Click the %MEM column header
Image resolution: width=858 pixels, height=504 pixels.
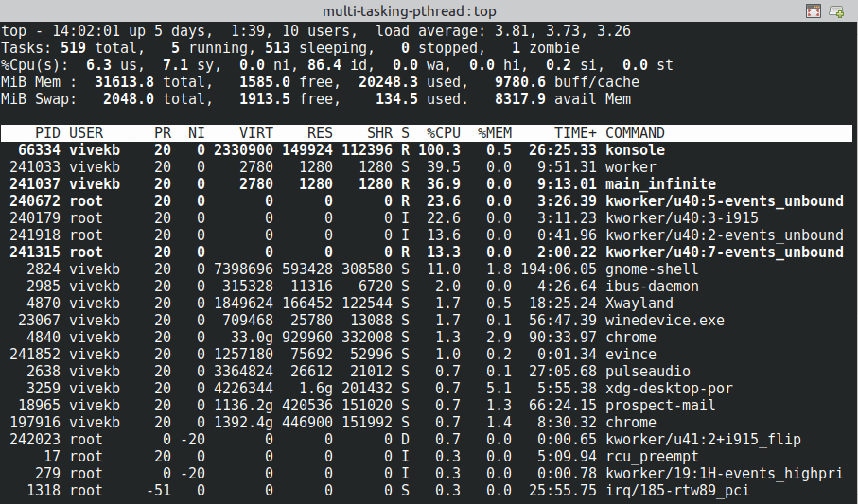point(494,133)
